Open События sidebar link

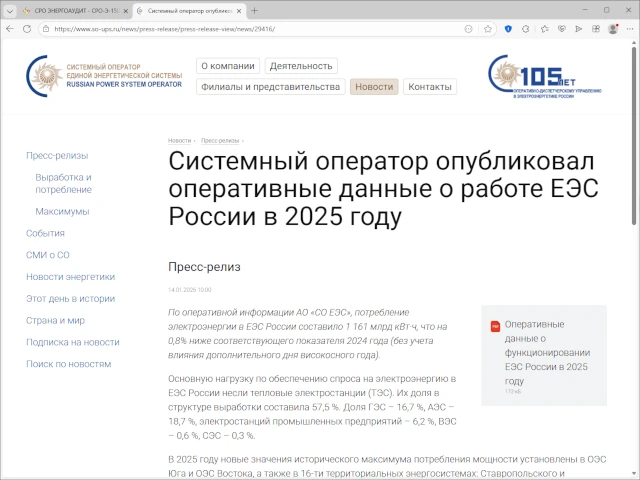pyautogui.click(x=45, y=233)
